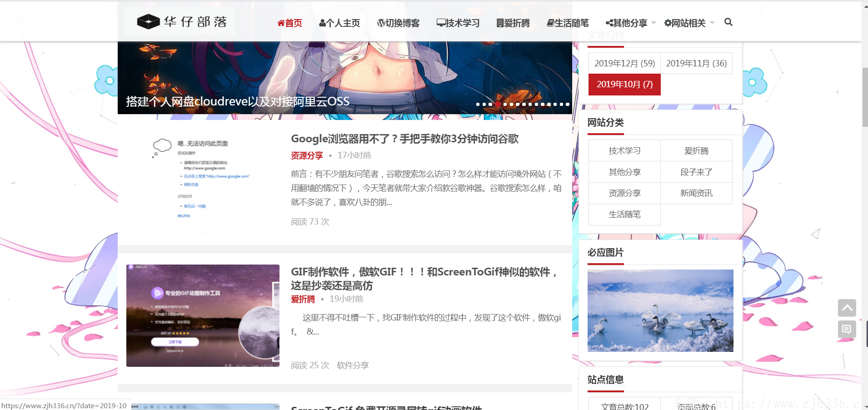Image resolution: width=868 pixels, height=410 pixels.
Task: Select 其他分享 category cell
Action: (624, 172)
